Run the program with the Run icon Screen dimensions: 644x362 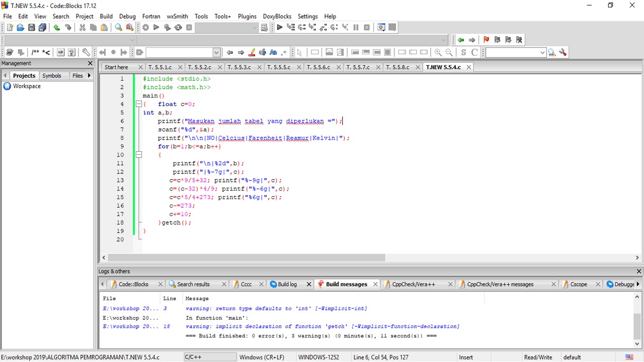[156, 28]
